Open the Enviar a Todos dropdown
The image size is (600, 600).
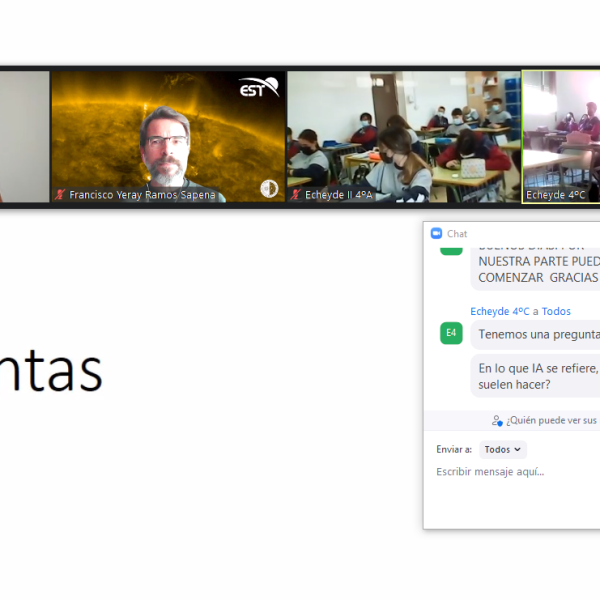503,450
